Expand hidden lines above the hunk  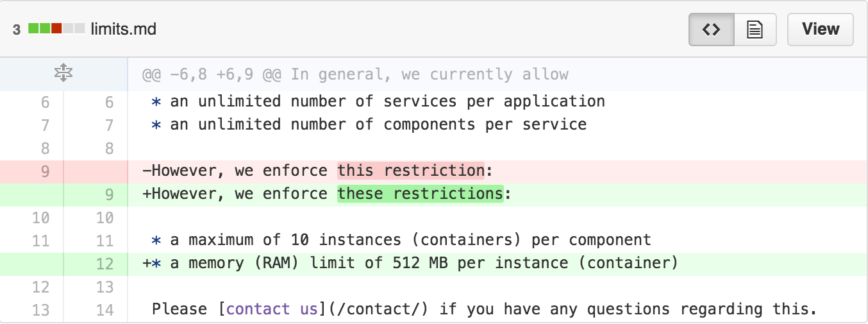click(x=63, y=74)
